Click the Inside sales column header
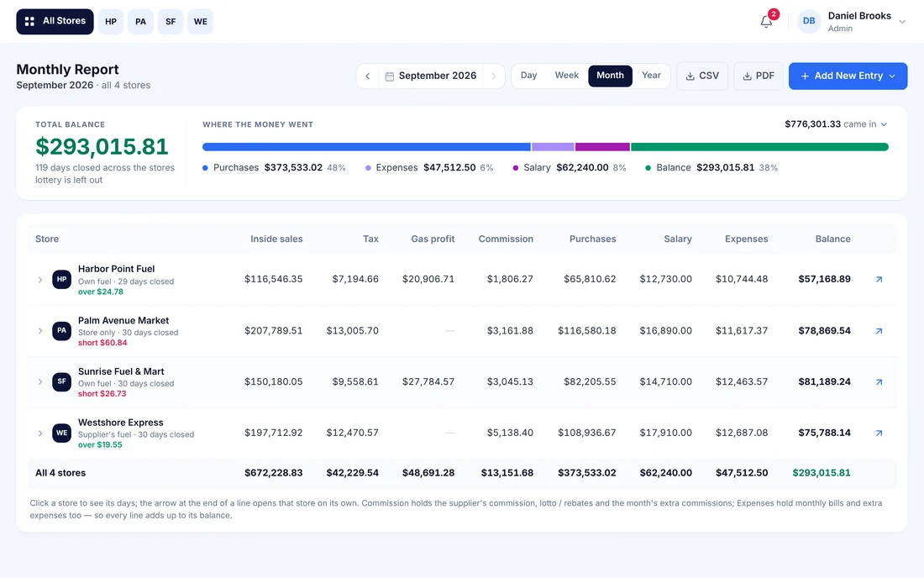 [276, 239]
